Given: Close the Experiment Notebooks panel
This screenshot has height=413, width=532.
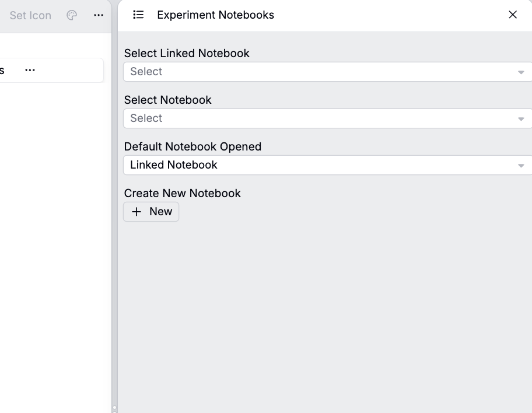Looking at the screenshot, I should [x=513, y=15].
